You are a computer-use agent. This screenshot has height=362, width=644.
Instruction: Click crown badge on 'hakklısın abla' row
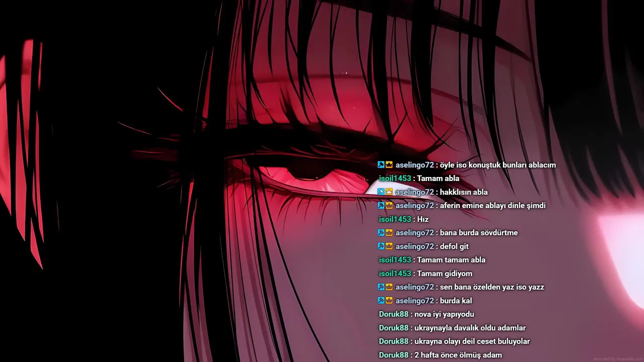389,192
